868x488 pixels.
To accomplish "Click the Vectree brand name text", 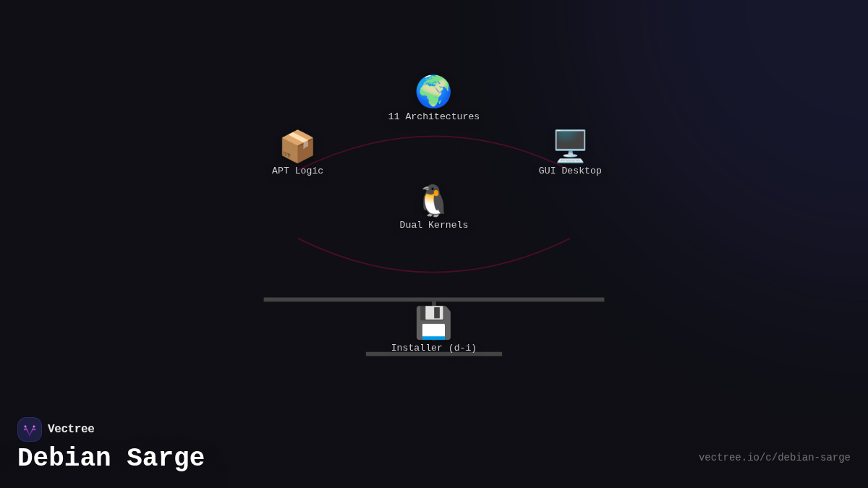I will [x=71, y=429].
